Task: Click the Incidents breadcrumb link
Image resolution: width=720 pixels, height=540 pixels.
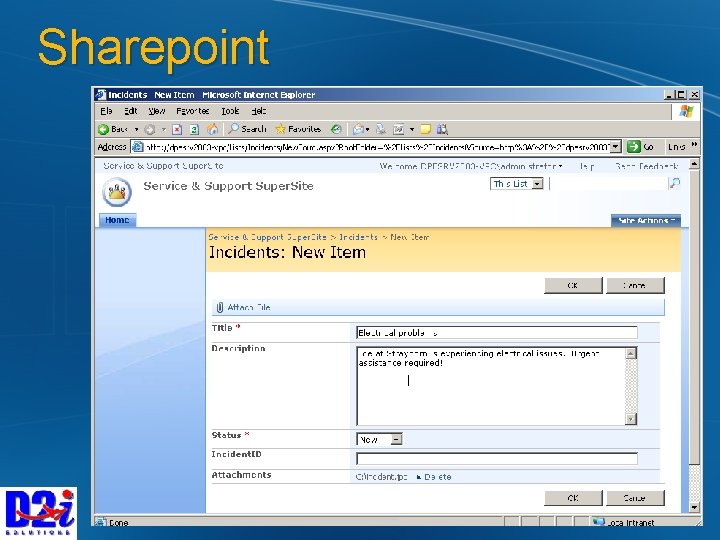Action: pos(358,237)
